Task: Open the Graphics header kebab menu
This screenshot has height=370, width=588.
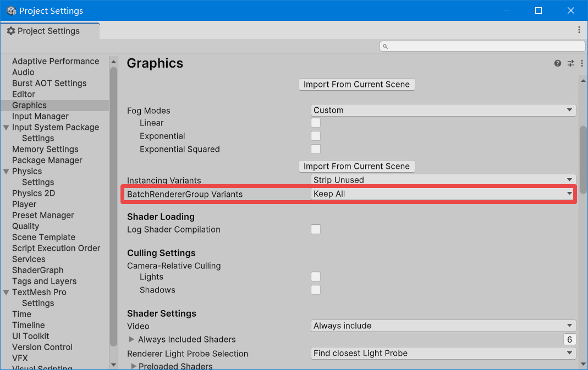Action: coord(581,63)
